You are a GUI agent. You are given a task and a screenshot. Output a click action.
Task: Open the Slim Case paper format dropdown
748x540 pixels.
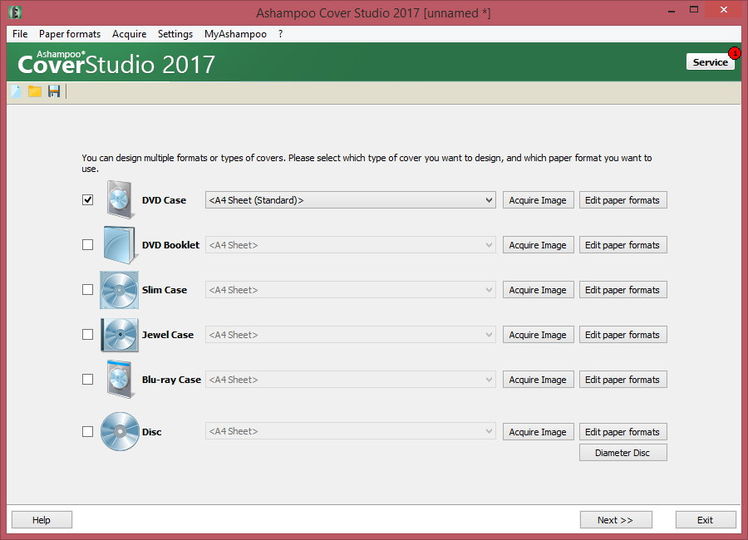click(350, 290)
